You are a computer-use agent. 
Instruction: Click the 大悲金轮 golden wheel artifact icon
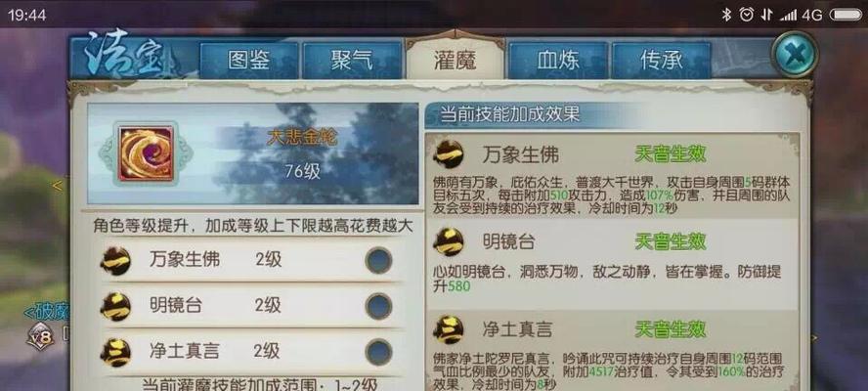(147, 154)
